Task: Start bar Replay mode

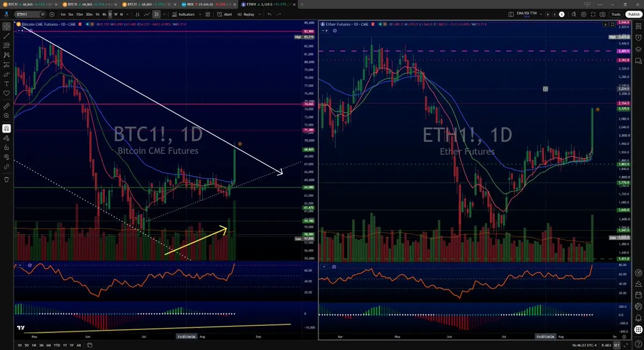Action: 246,14
